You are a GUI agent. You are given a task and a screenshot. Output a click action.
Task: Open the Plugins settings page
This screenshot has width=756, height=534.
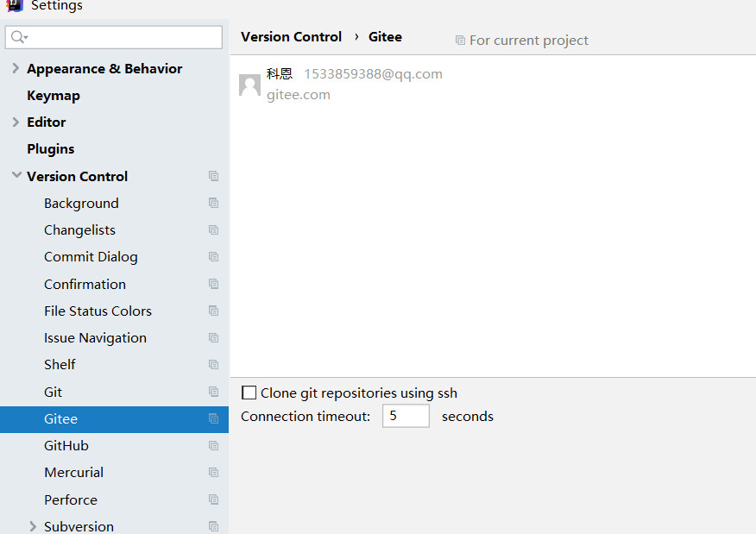[51, 149]
